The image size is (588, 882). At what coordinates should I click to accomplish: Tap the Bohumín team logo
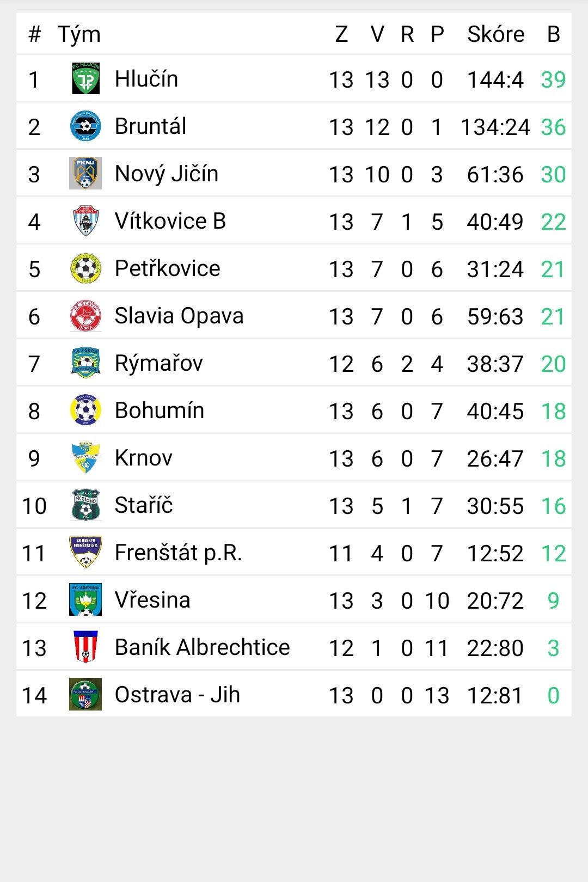tap(85, 410)
